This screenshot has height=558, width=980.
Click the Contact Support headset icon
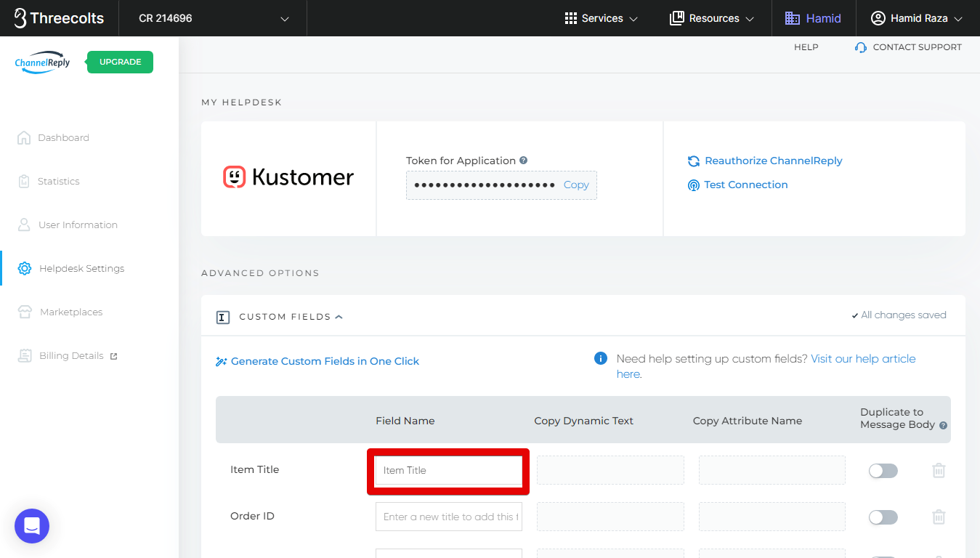[861, 47]
